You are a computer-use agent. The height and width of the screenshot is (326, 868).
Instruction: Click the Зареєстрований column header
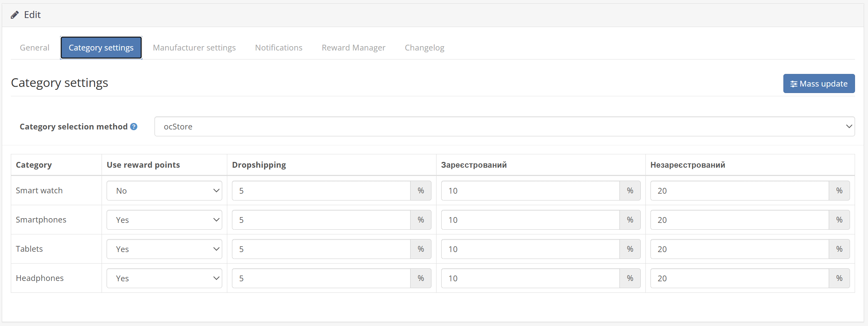[474, 165]
